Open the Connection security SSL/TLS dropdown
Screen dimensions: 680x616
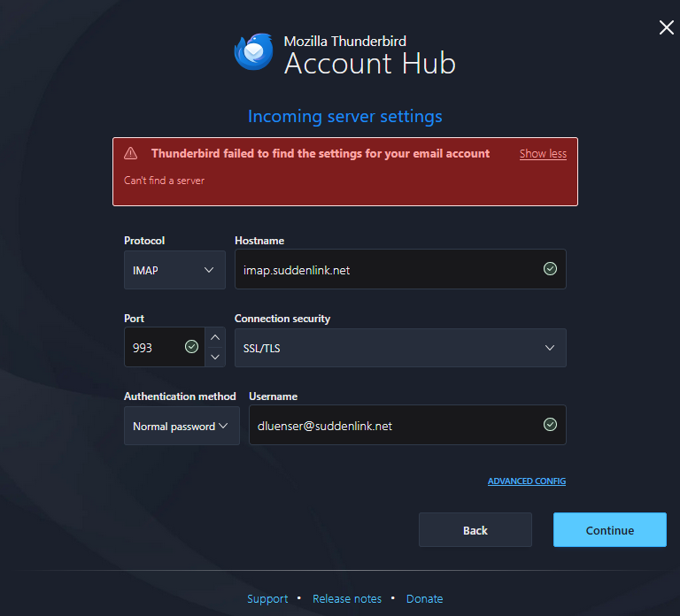400,348
